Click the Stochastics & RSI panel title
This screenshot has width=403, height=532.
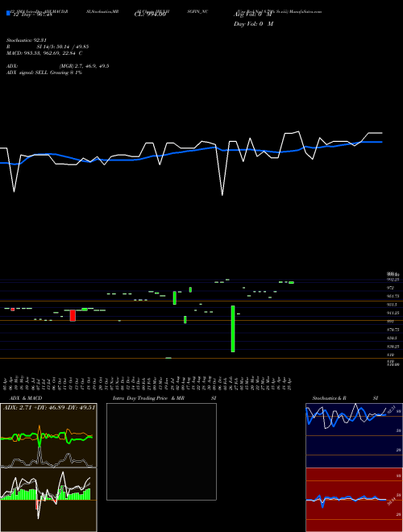coord(345,398)
